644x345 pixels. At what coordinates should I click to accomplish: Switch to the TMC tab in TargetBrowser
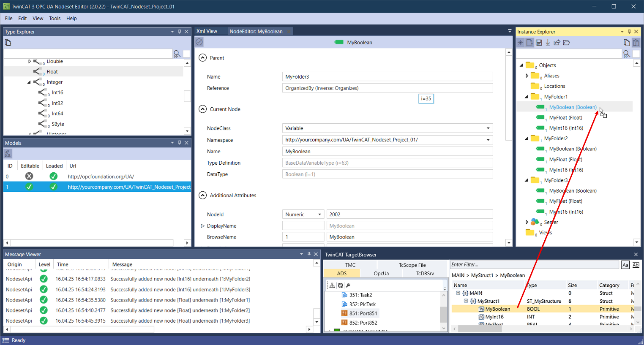[350, 265]
